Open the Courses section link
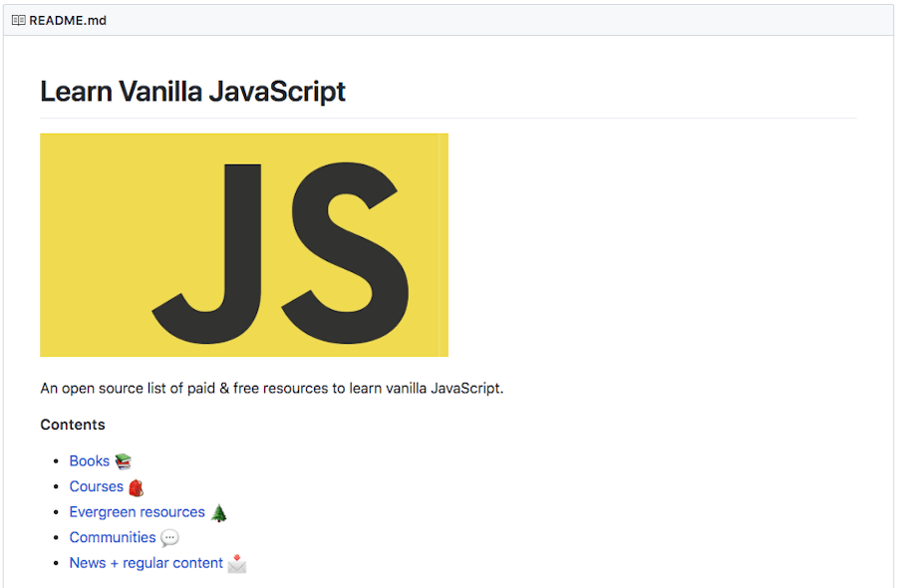 pos(96,486)
